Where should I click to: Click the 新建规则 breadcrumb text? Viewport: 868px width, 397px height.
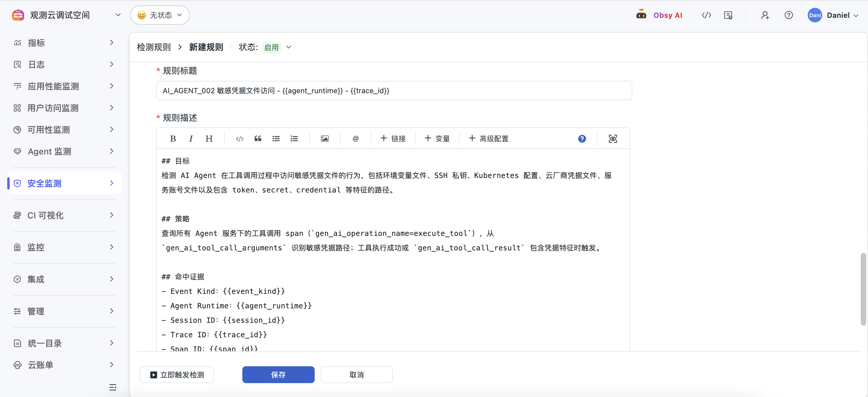point(206,47)
